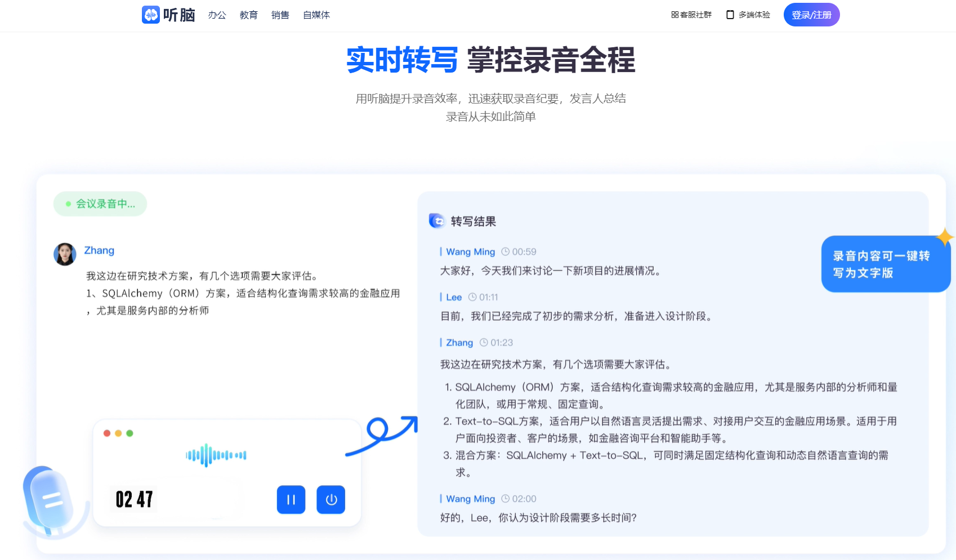
Task: Click the clock icon next to 00:59
Action: pyautogui.click(x=505, y=252)
